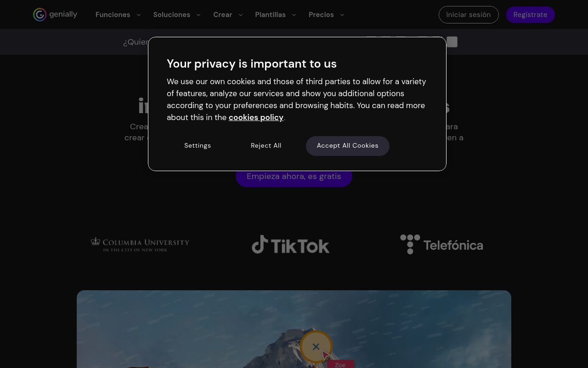Click the Telefónica logo
Image resolution: width=588 pixels, height=368 pixels.
pyautogui.click(x=441, y=244)
